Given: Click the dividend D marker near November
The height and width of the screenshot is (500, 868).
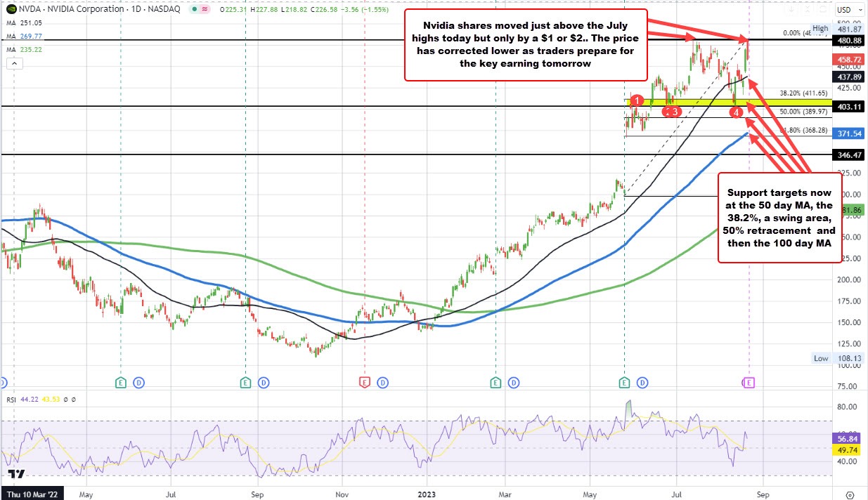Looking at the screenshot, I should pyautogui.click(x=382, y=383).
